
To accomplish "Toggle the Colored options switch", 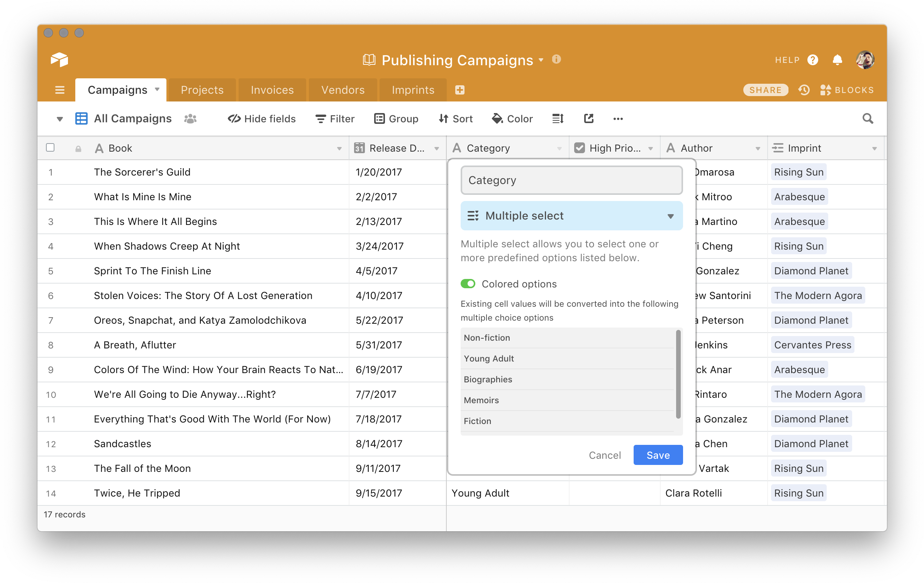I will point(468,284).
